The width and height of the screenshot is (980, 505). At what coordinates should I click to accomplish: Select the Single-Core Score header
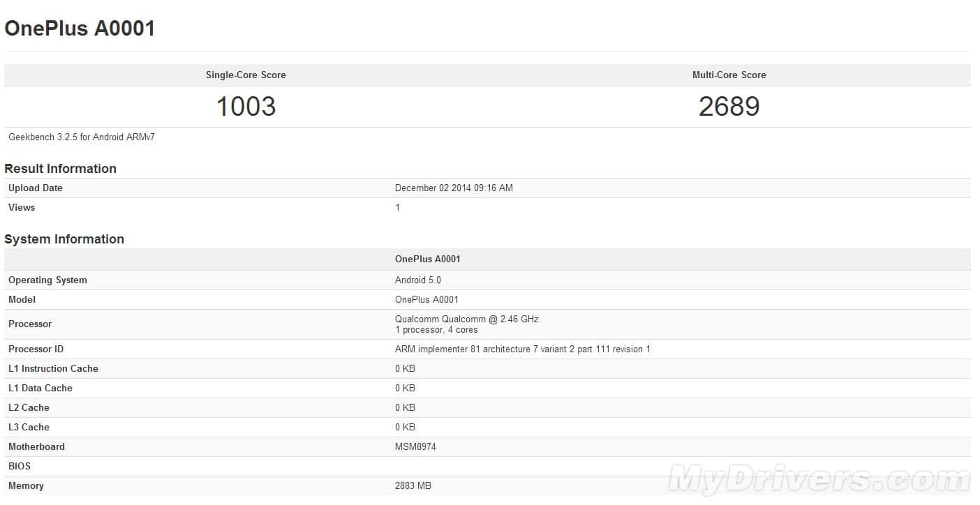[x=246, y=75]
